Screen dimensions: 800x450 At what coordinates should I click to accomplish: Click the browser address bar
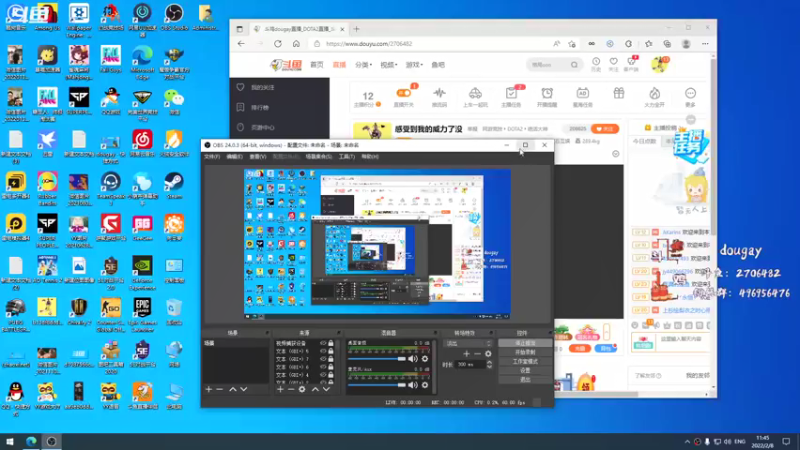[x=434, y=44]
